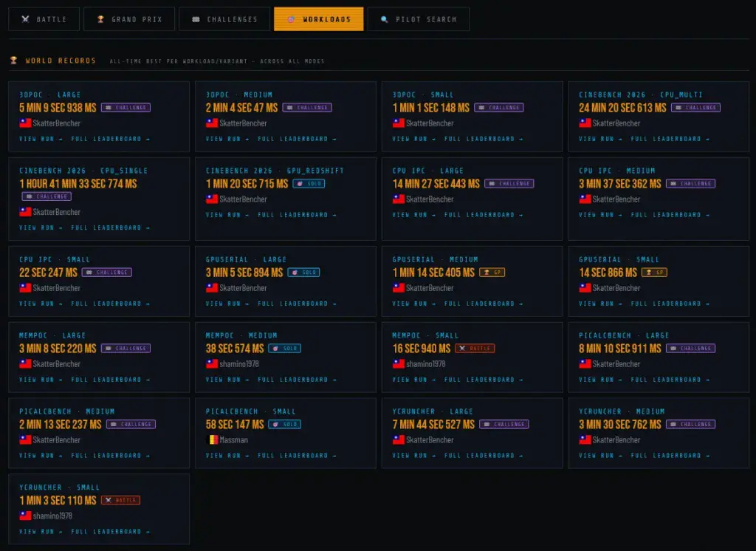
Task: Click the Challenges tab icon
Action: [196, 19]
